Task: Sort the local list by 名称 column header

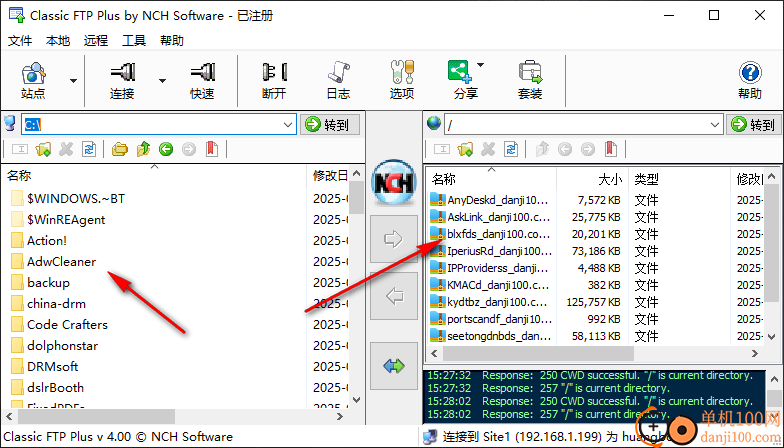Action: 154,176
